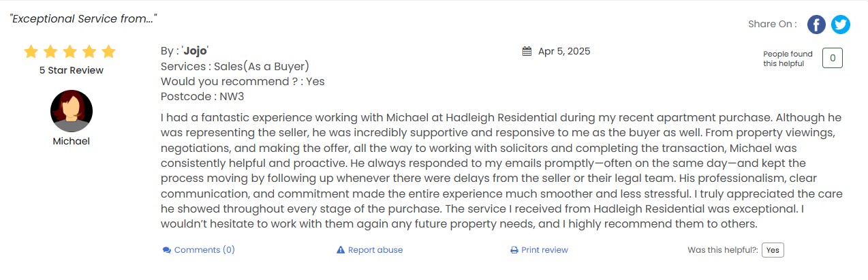
Task: Open the Print review link text
Action: [x=544, y=250]
